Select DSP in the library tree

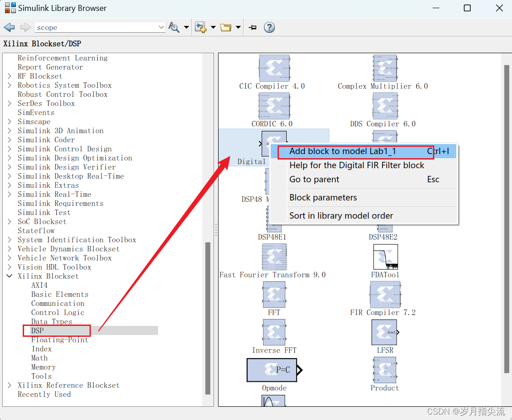(37, 330)
